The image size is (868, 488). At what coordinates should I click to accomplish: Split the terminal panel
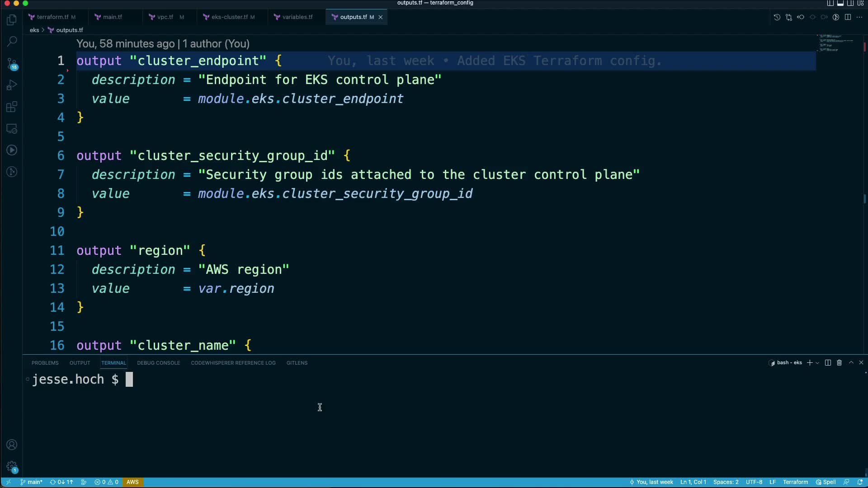(x=828, y=363)
